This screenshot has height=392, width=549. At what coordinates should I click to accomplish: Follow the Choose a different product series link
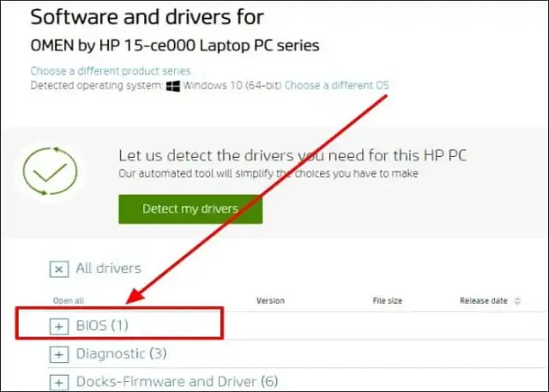[111, 70]
